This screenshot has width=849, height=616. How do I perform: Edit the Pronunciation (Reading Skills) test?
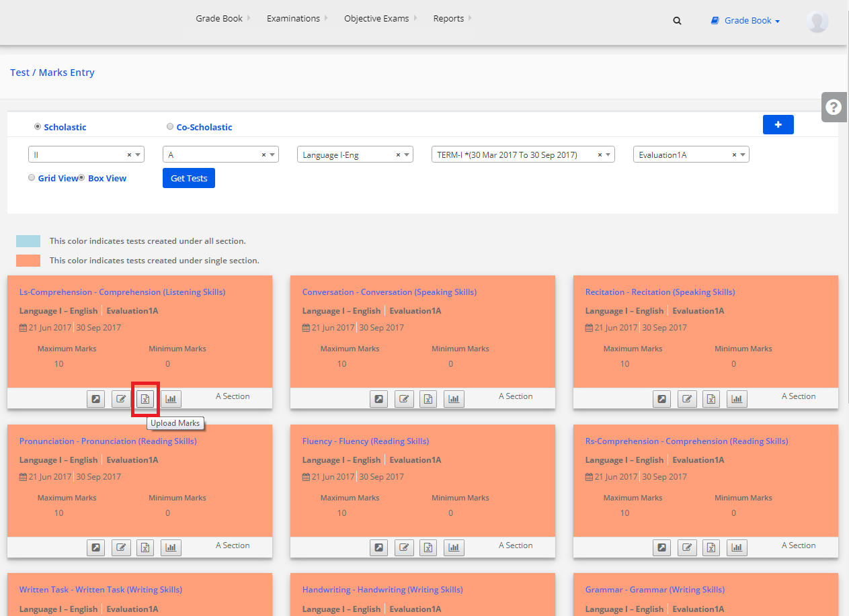[121, 547]
